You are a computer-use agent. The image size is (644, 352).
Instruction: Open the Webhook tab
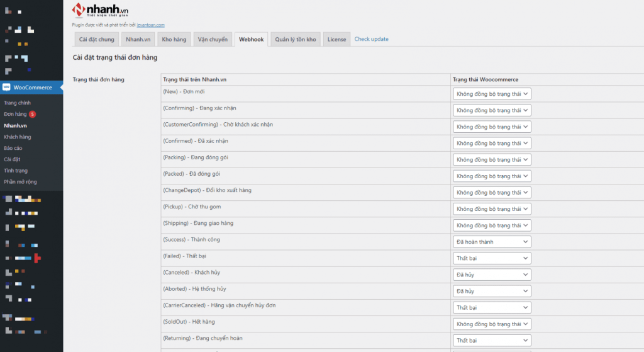click(x=252, y=39)
